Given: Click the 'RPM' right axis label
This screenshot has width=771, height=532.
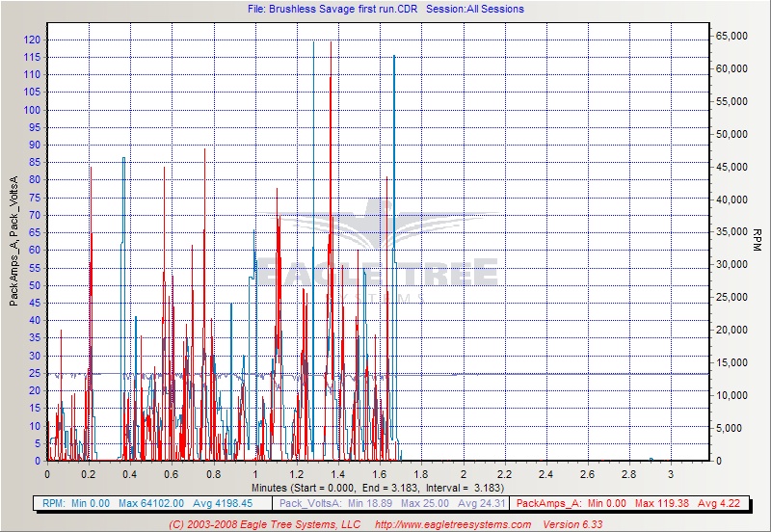Looking at the screenshot, I should click(x=757, y=240).
